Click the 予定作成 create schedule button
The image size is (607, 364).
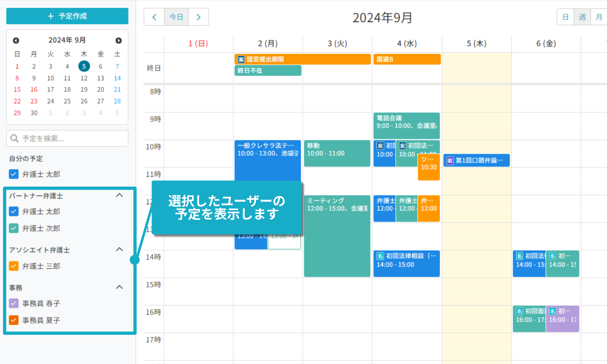click(67, 16)
